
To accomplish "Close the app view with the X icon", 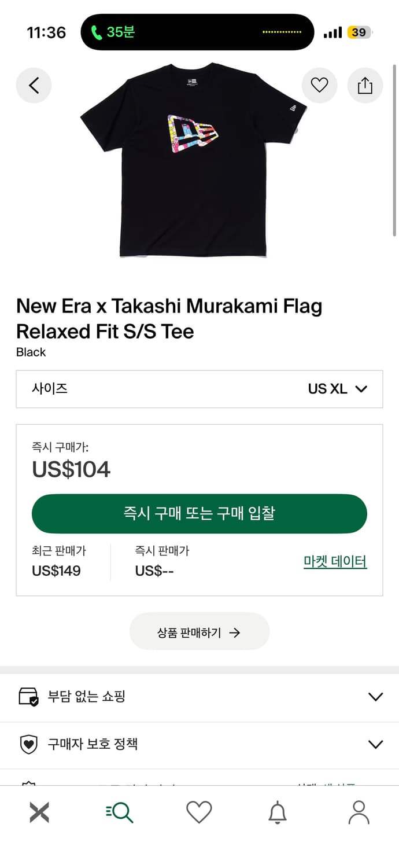I will (39, 811).
